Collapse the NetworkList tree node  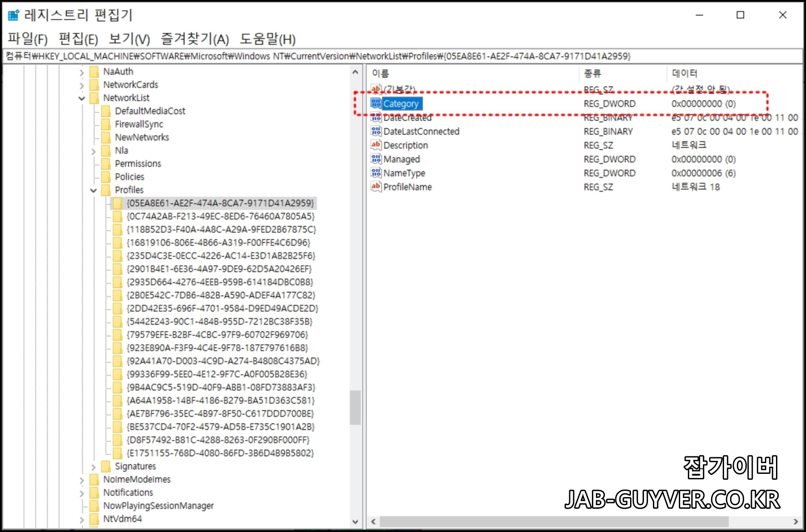pyautogui.click(x=81, y=98)
